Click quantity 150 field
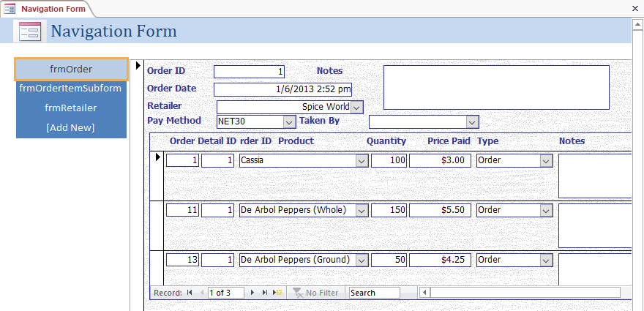Screen dimensions: 644x311 389,210
